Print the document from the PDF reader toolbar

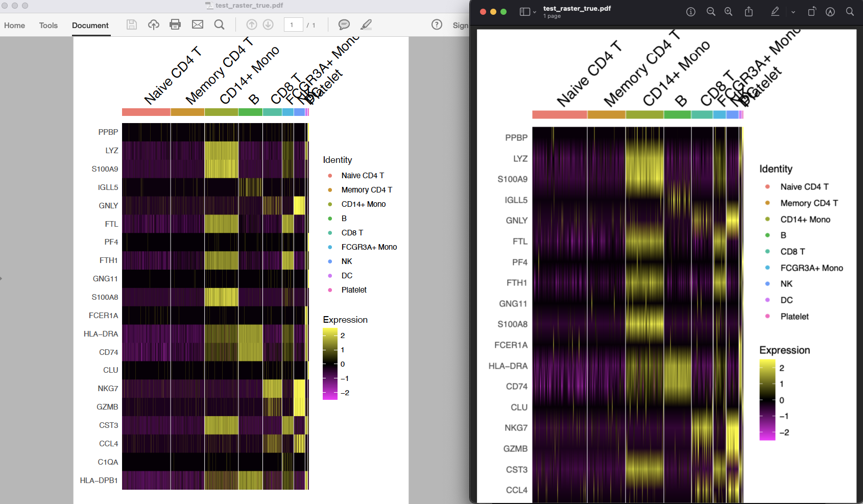pos(175,25)
